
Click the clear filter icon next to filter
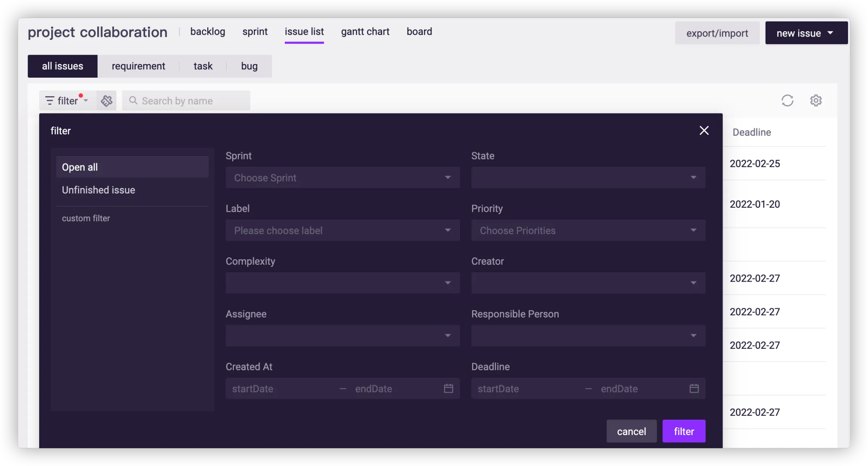tap(107, 101)
